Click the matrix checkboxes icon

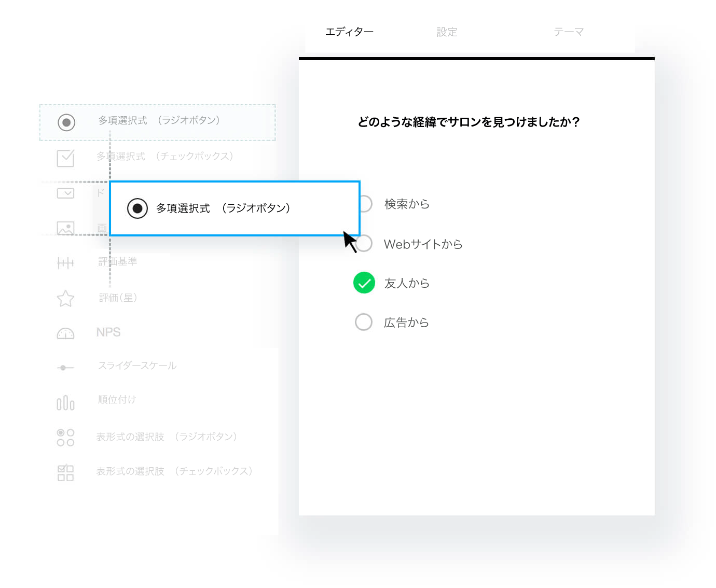point(65,472)
